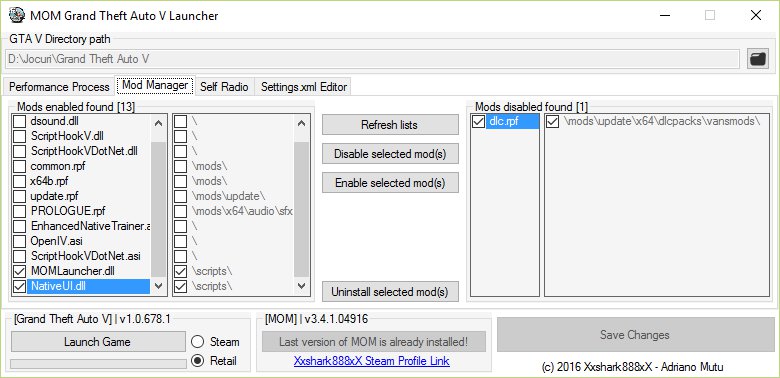Tick the ScriptHookVDotNet.asi checkbox
Viewport: 780px width, 378px height.
point(19,256)
